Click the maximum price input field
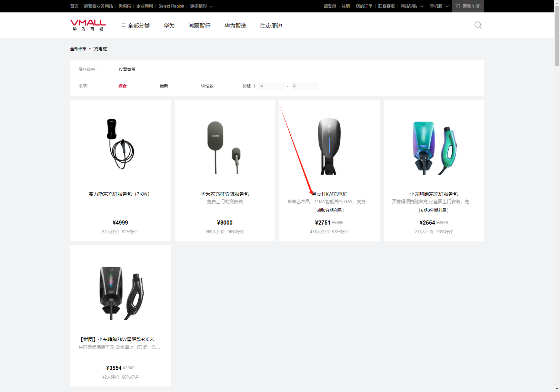The height and width of the screenshot is (392, 560). coord(304,86)
